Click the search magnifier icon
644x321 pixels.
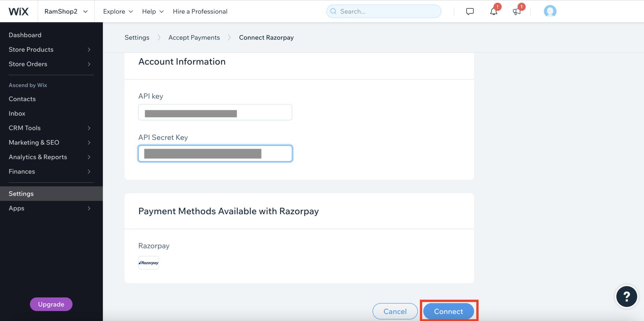coord(333,11)
